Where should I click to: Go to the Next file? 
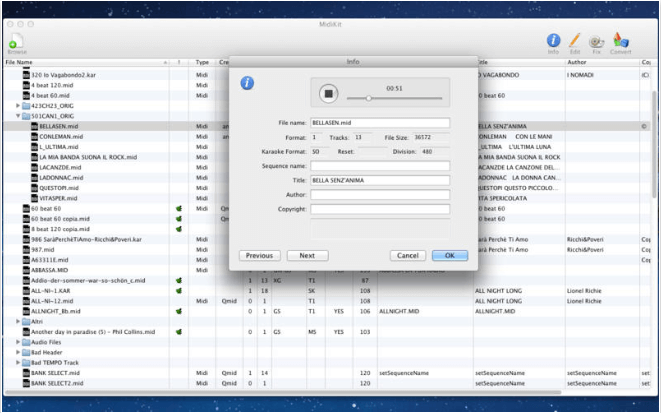point(307,255)
